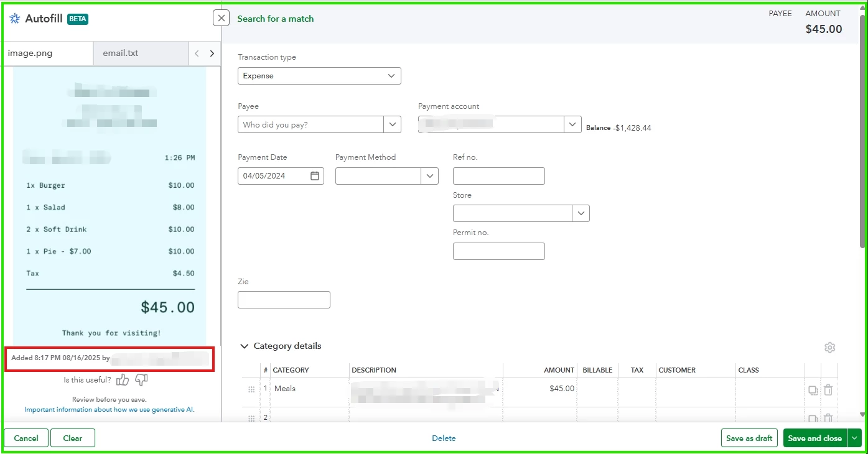Show next attachment tab arrow
The width and height of the screenshot is (868, 454).
[212, 53]
